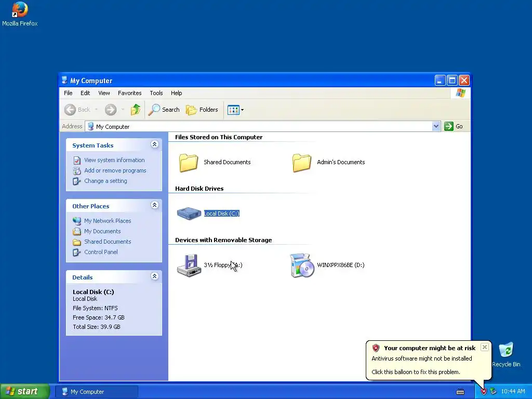Open My Documents in Other Places
Viewport: 532px width, 399px height.
102,231
